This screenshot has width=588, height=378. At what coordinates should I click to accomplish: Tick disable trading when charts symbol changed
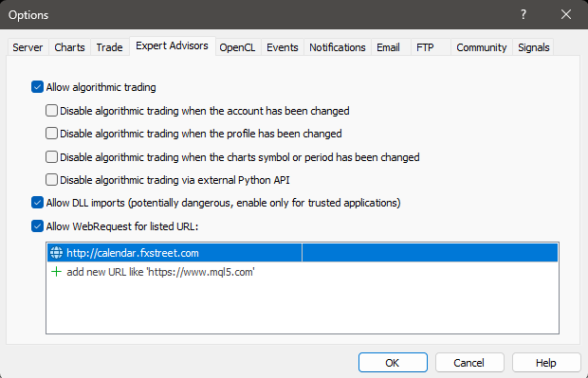51,156
